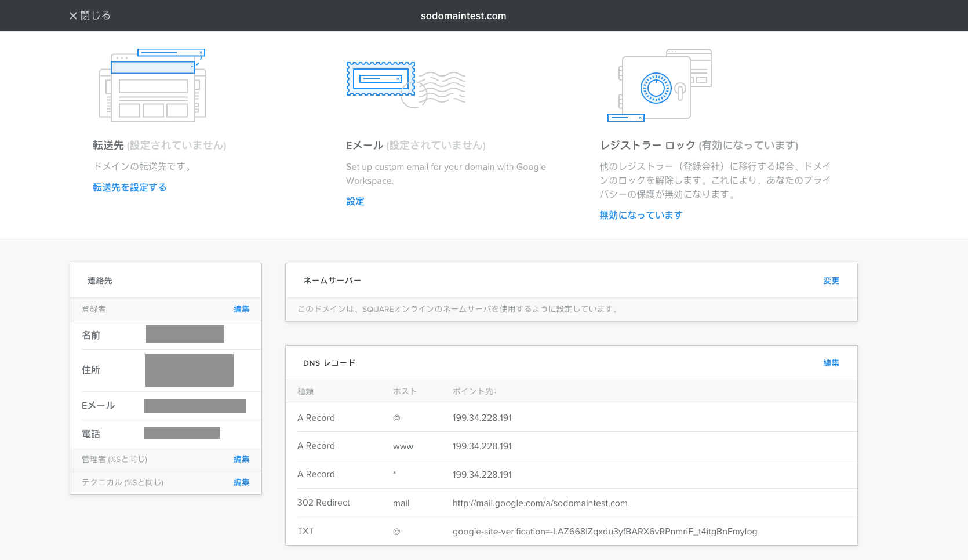Click the redacted 住所 value
This screenshot has width=968, height=560.
point(190,370)
